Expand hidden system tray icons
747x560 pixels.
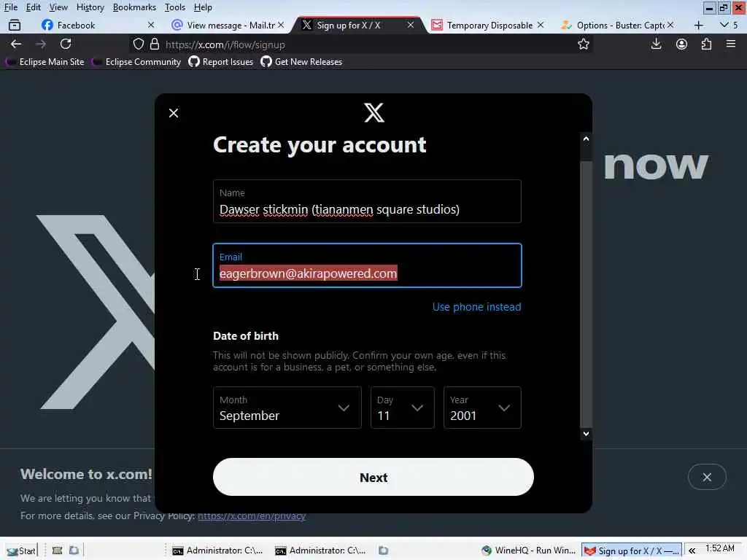point(692,551)
